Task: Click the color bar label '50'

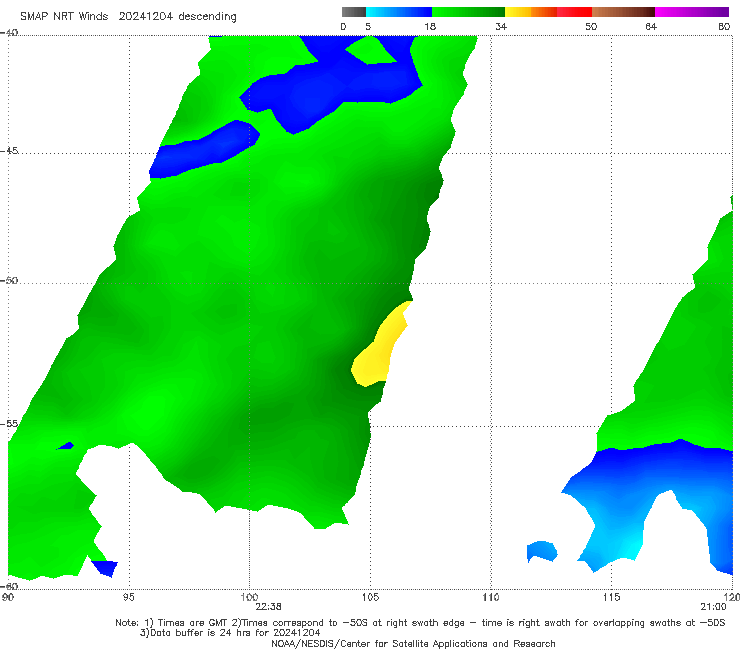Action: click(591, 26)
